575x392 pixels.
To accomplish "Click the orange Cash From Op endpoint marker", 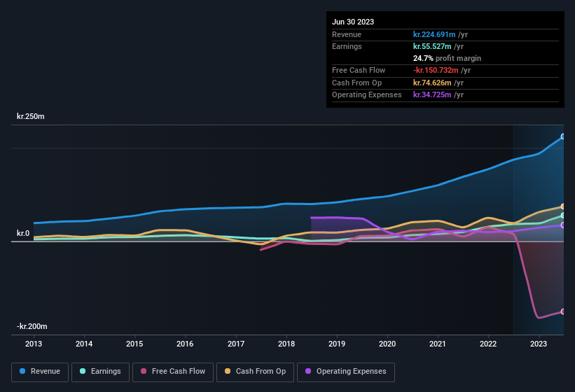I will click(563, 206).
